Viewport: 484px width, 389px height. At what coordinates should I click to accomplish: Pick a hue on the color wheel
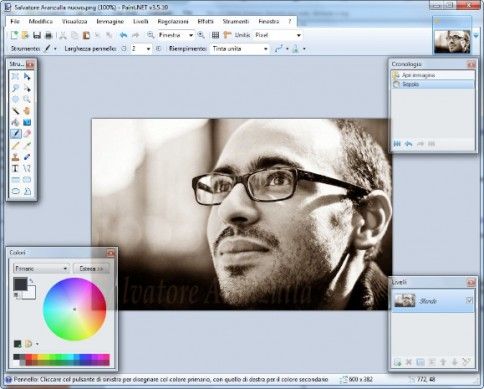pos(74,309)
